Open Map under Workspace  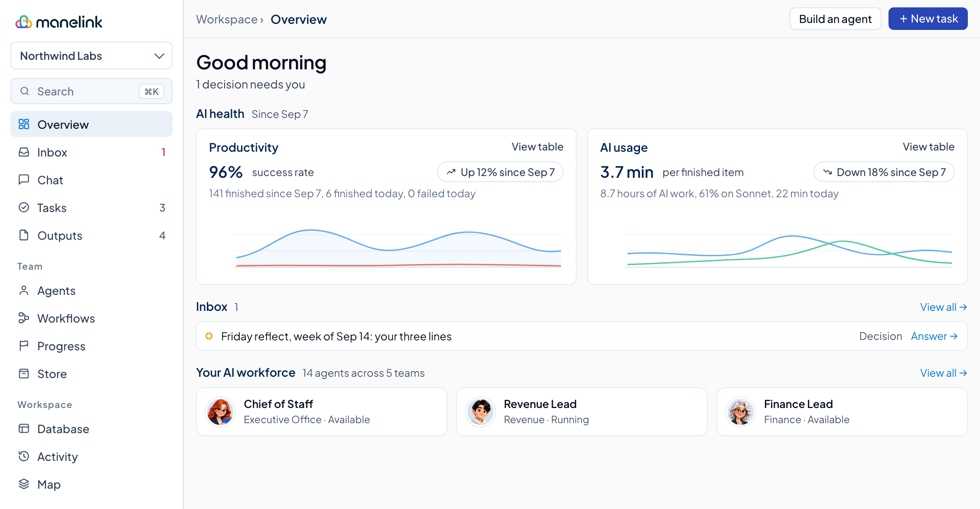[x=91, y=484]
